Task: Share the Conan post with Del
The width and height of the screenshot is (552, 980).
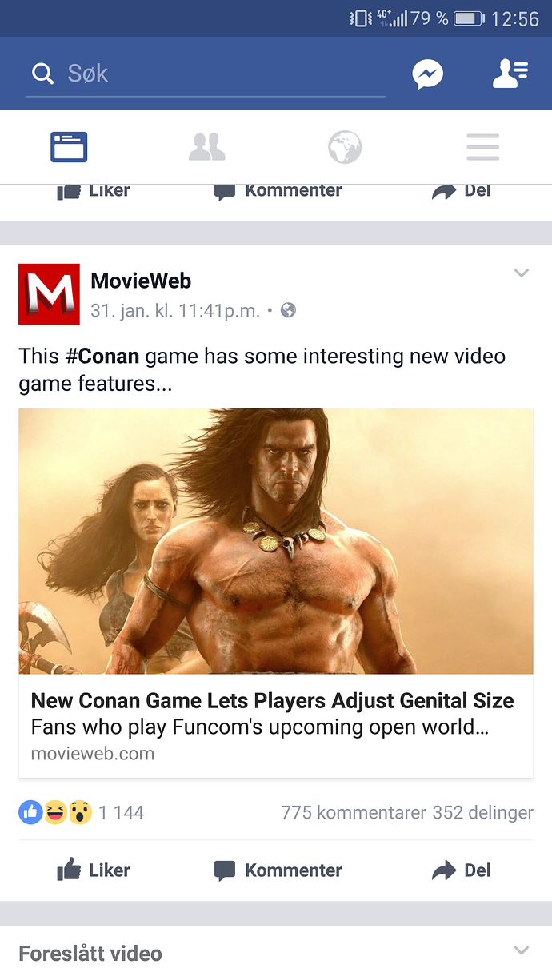Action: click(x=462, y=870)
